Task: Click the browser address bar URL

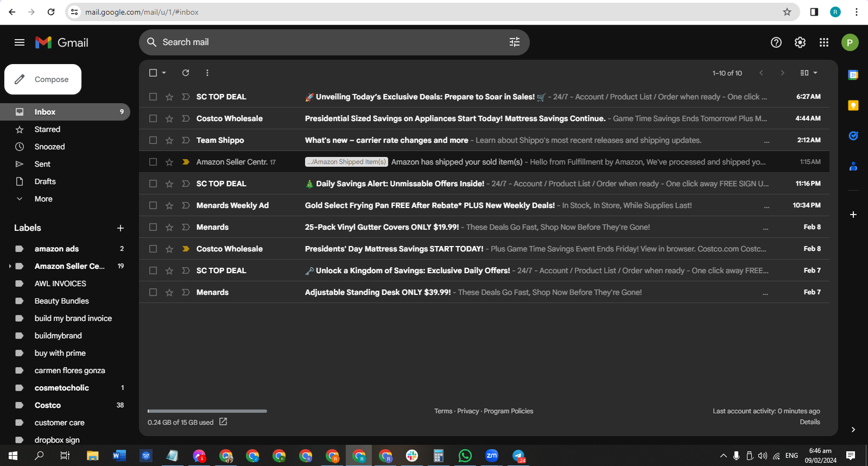Action: (x=142, y=12)
